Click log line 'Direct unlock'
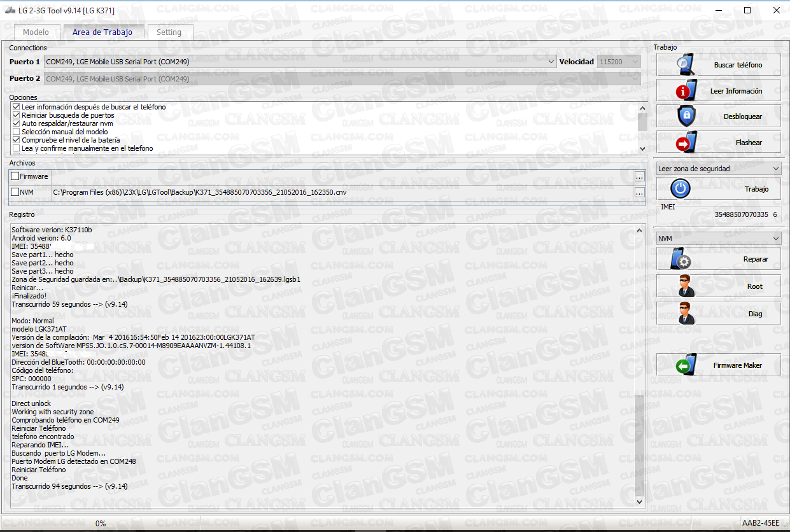Viewport: 790px width, 532px height. (31, 403)
